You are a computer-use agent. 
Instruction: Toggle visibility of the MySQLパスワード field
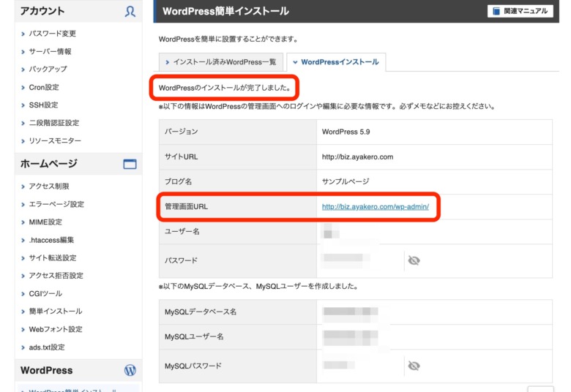point(414,366)
